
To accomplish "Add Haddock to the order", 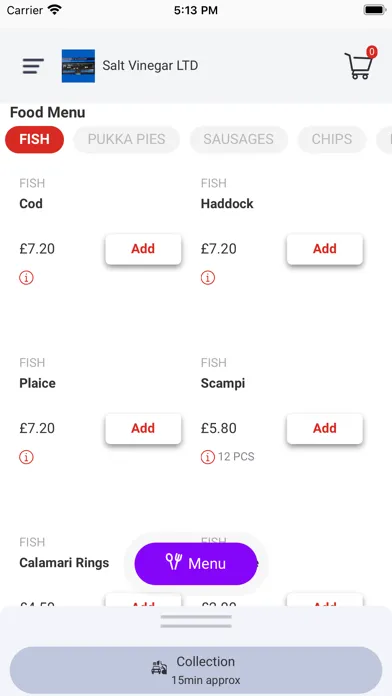I will pyautogui.click(x=325, y=249).
